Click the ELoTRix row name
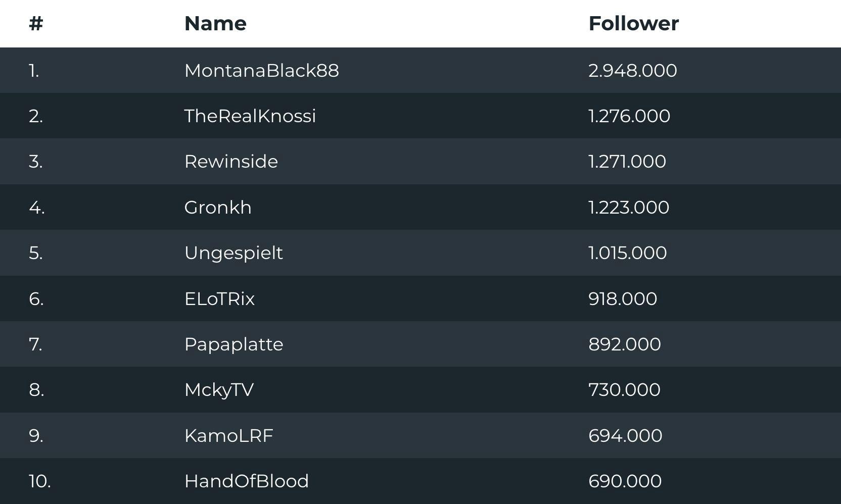 pyautogui.click(x=219, y=299)
